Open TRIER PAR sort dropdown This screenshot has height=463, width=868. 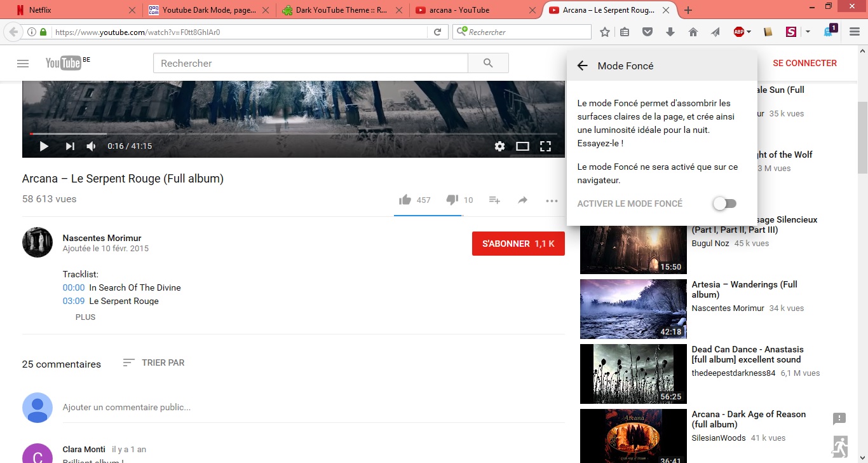coord(154,363)
